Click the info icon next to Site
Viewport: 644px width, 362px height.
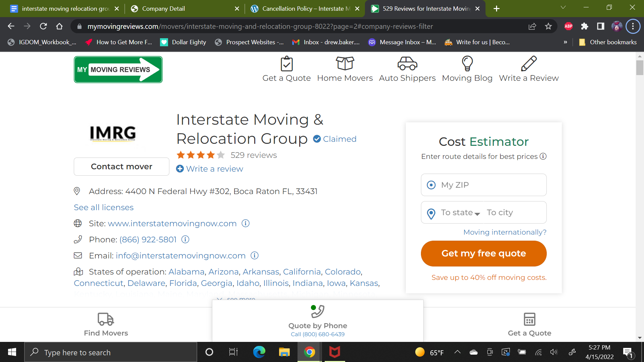coord(246,223)
